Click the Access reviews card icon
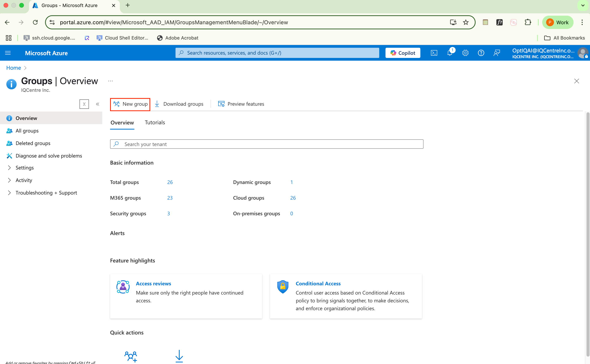Screen dimensions: 590x364 pos(123,287)
